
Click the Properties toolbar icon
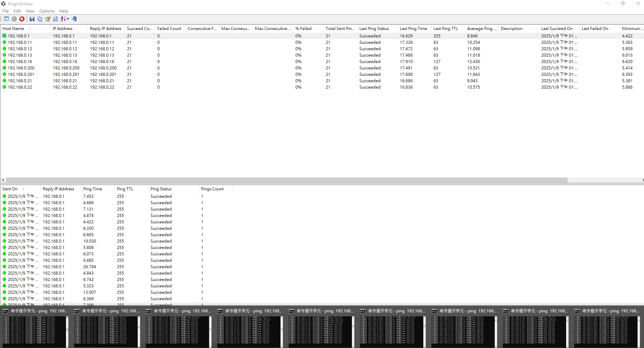(x=47, y=19)
